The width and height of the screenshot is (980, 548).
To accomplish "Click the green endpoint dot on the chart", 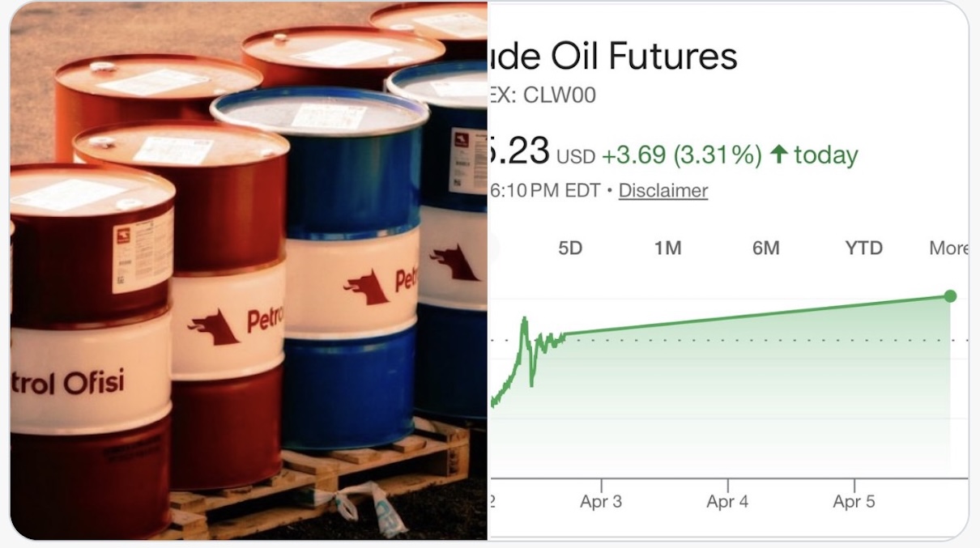I will coord(950,296).
